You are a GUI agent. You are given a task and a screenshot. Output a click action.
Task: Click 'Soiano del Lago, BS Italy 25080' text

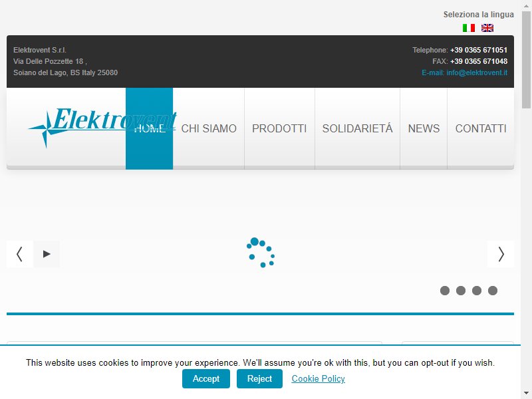point(65,72)
